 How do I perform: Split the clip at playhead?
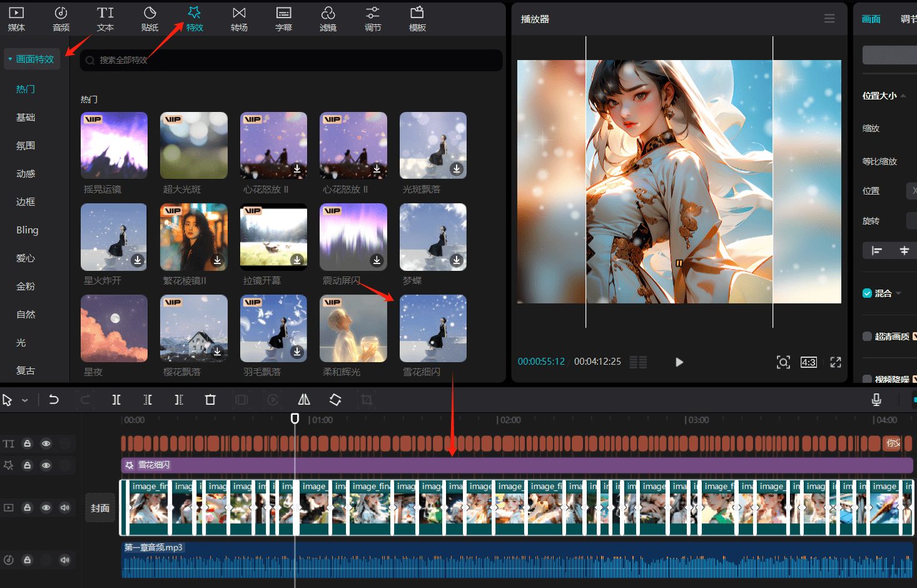116,399
